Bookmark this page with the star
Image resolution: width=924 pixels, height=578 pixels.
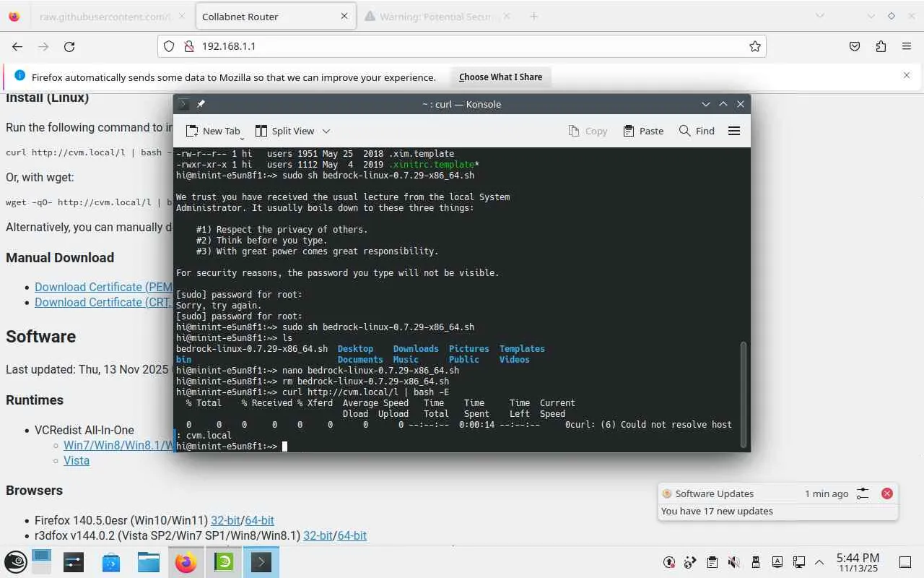pos(755,46)
